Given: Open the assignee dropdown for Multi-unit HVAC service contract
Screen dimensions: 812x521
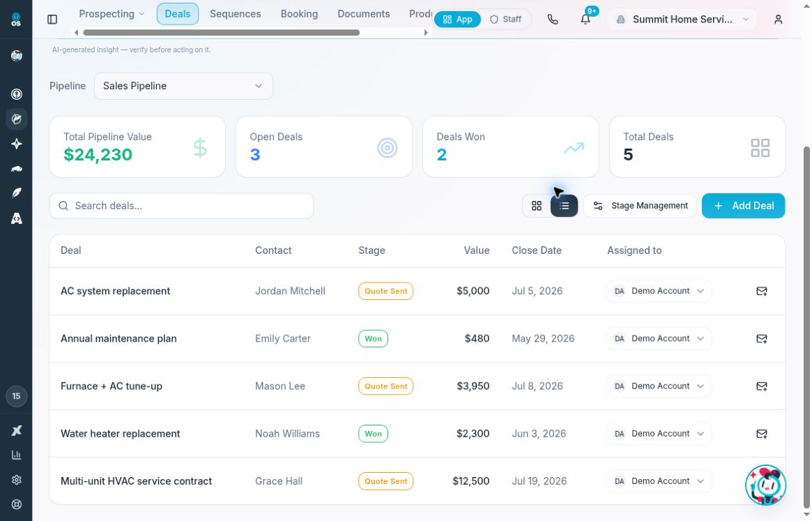Looking at the screenshot, I should 659,481.
